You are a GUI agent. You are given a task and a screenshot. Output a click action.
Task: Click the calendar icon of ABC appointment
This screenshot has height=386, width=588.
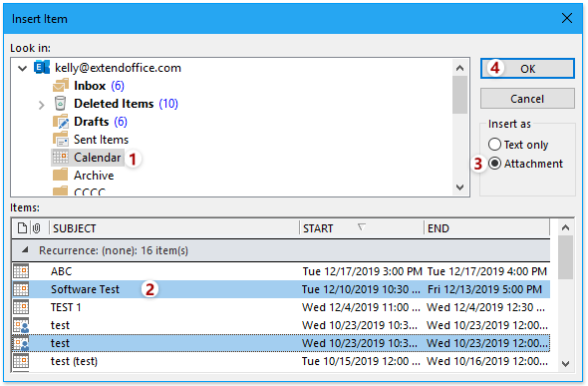(x=21, y=271)
